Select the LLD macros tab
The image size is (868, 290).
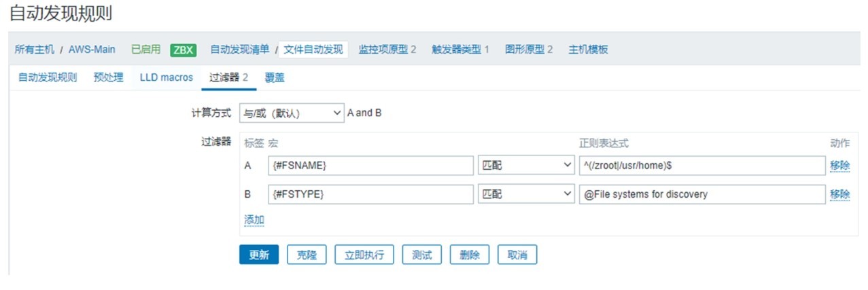167,77
